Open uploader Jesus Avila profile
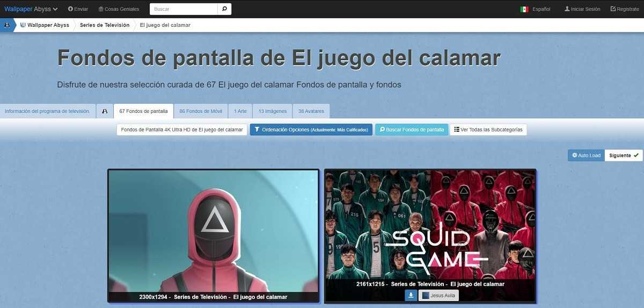Image resolution: width=644 pixels, height=308 pixels. 438,295
